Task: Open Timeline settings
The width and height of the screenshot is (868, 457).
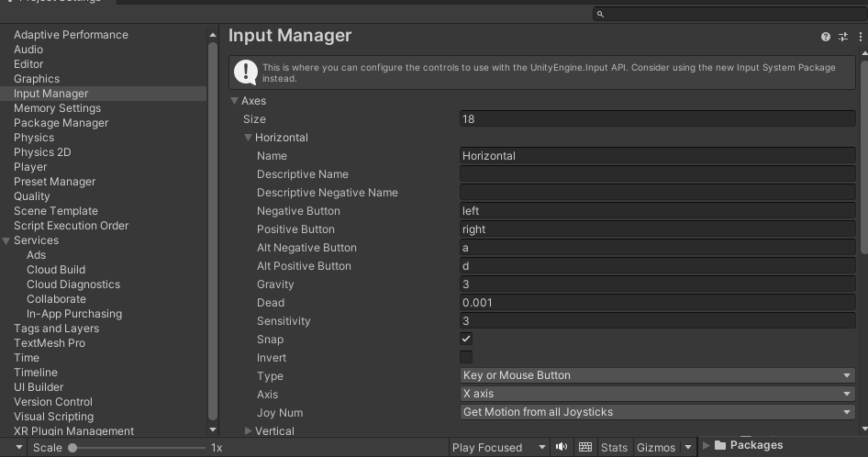Action: click(x=36, y=373)
